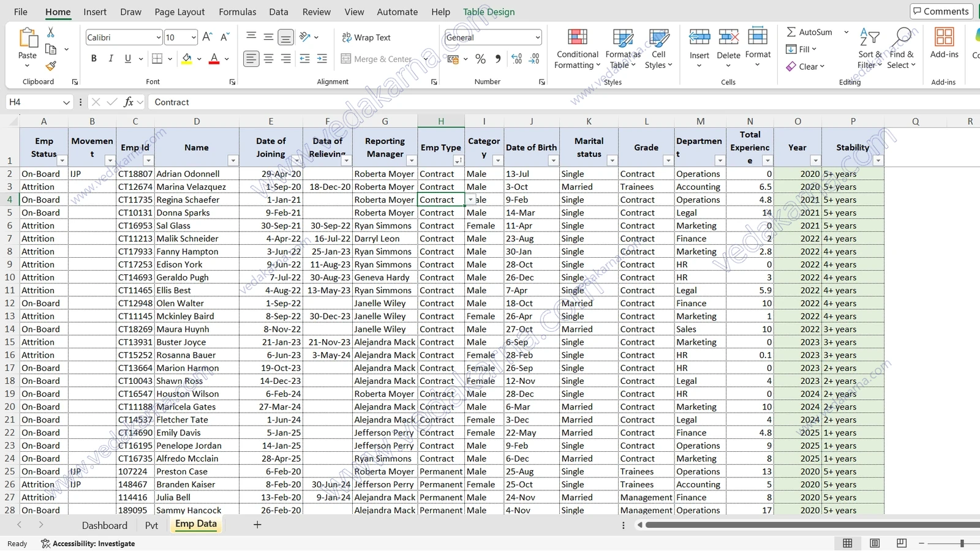Viewport: 980px width, 551px height.
Task: Toggle Wrap Text on
Action: [366, 37]
